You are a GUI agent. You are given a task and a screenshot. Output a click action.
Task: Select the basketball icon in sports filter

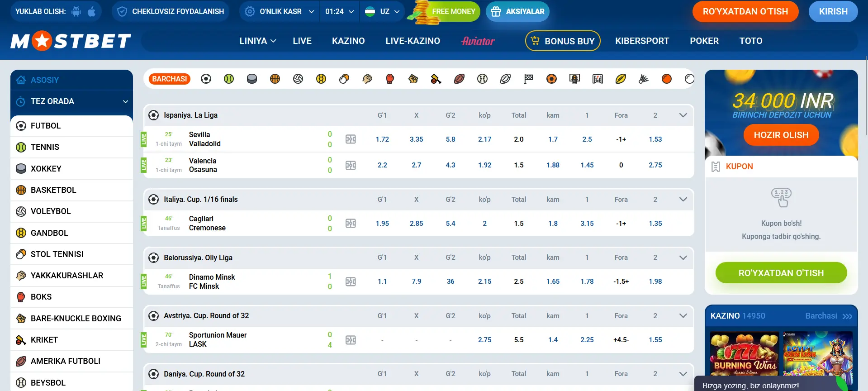[275, 79]
